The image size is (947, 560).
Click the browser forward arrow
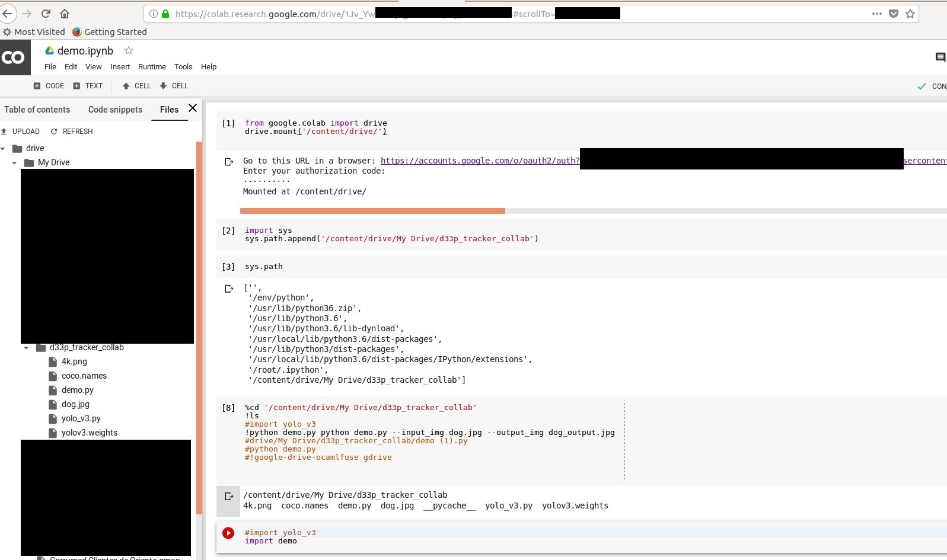(x=27, y=13)
